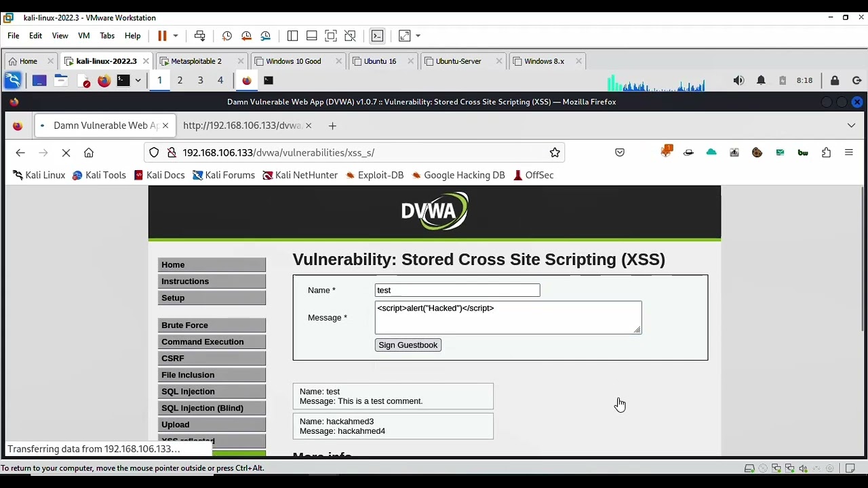Open the Firefox hamburger menu
The width and height of the screenshot is (868, 488).
point(849,152)
